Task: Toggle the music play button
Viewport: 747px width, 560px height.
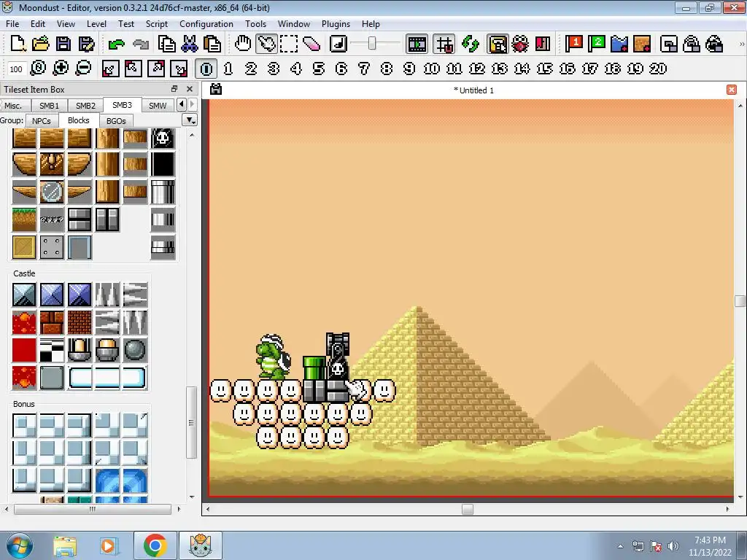Action: pyautogui.click(x=338, y=44)
